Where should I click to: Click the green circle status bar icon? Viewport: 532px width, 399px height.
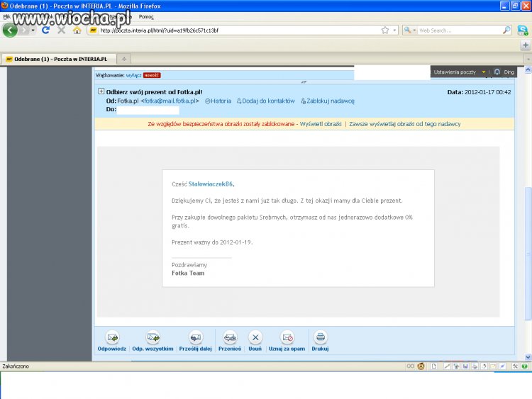pos(524,366)
